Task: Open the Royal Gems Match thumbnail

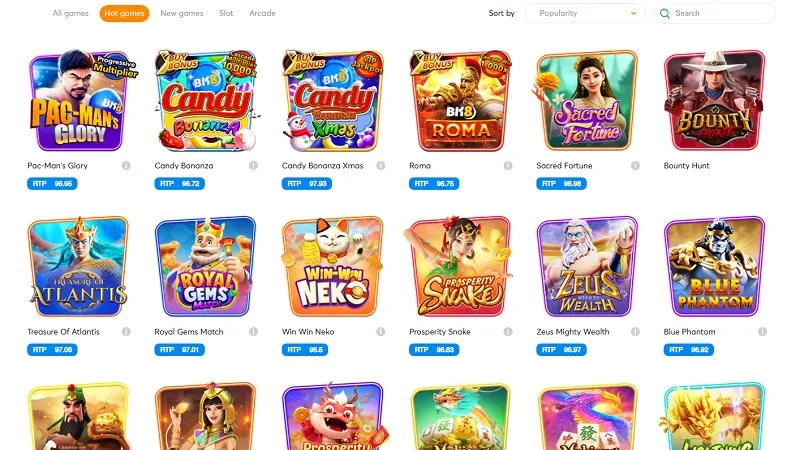Action: [205, 266]
